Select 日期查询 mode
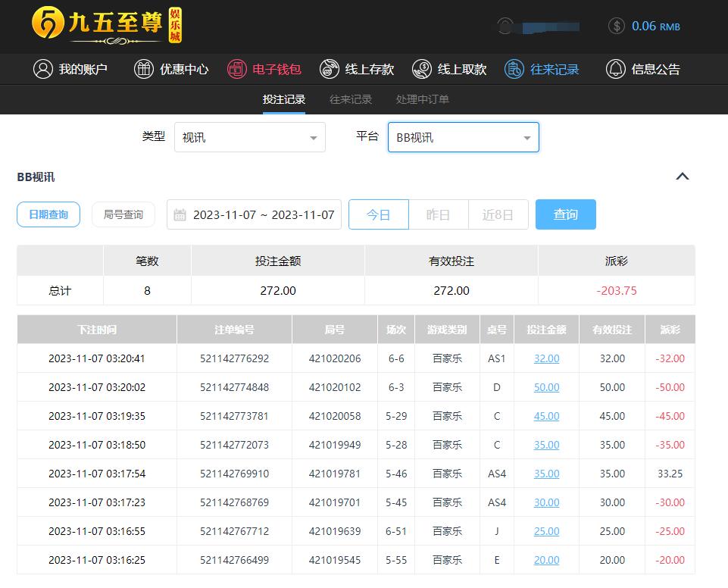 [x=48, y=214]
